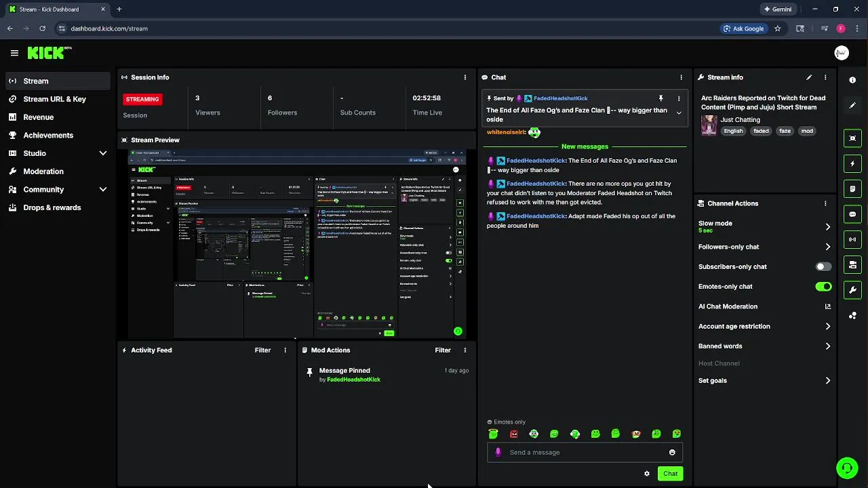Open the green headset support button

pyautogui.click(x=846, y=468)
